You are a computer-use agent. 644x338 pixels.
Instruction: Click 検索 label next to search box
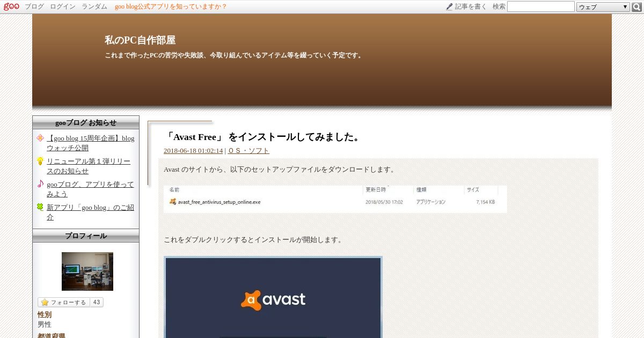click(x=499, y=6)
